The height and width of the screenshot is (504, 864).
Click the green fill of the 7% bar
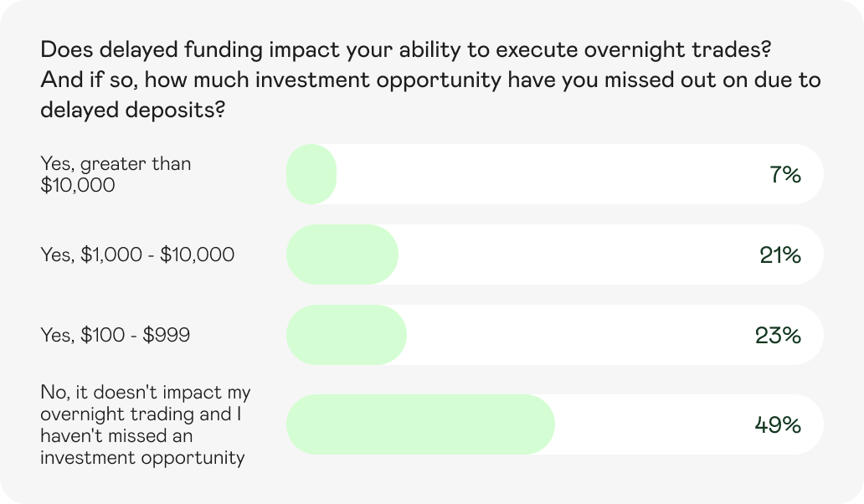311,174
